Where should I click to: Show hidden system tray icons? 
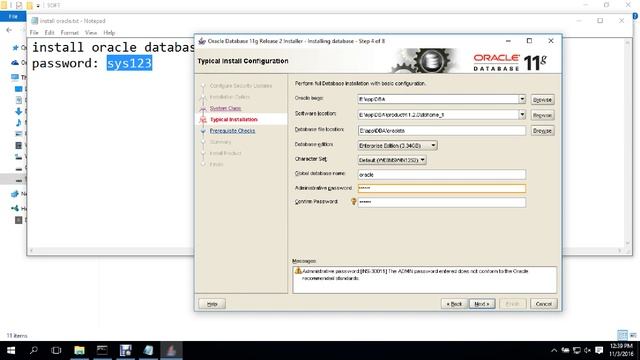(554, 350)
